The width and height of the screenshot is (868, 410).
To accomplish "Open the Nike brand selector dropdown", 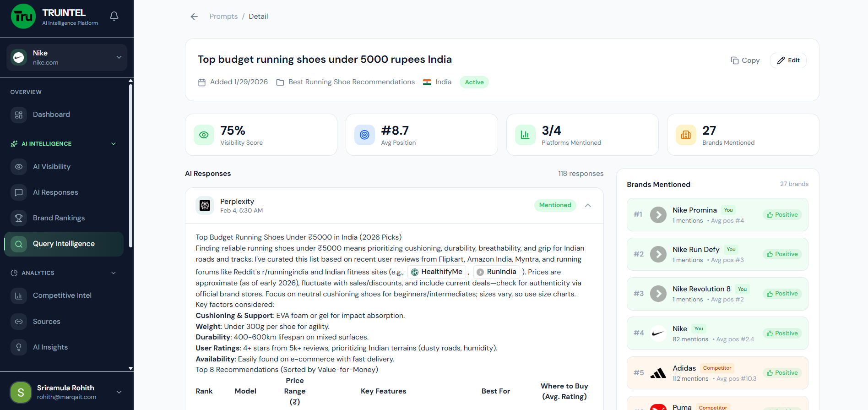I will coord(119,57).
